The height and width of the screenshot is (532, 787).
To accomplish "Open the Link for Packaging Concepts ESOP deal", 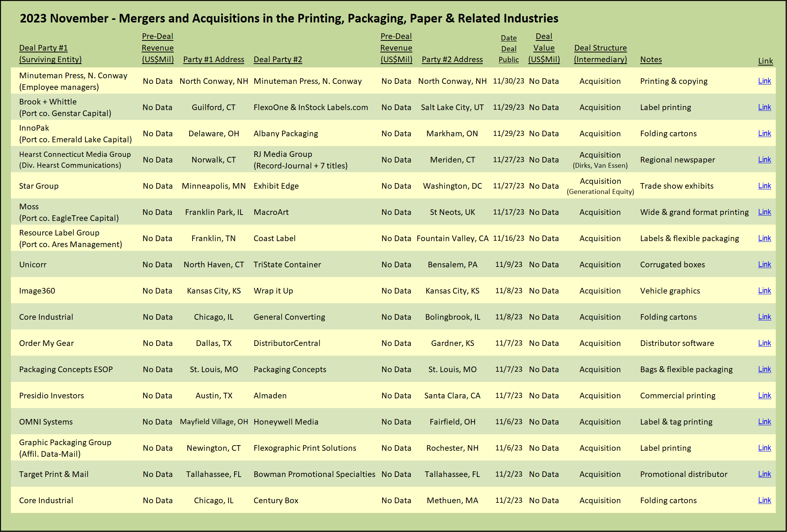I will 764,369.
